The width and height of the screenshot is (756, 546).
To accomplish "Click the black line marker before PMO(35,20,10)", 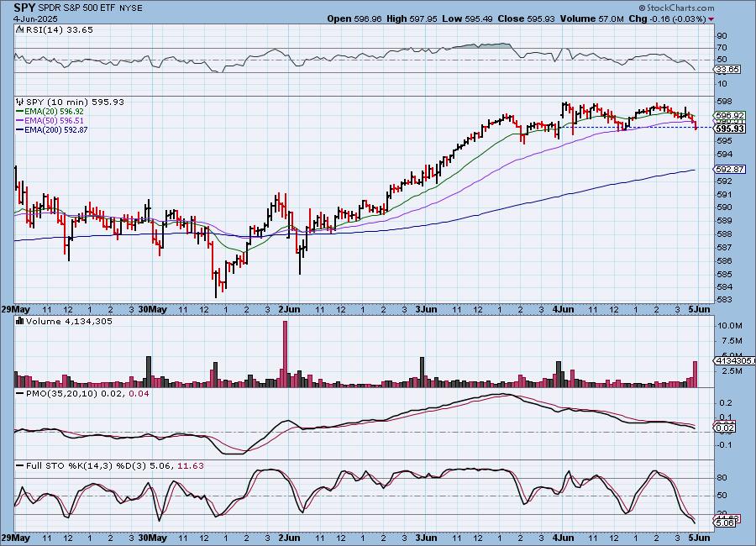I will [20, 394].
